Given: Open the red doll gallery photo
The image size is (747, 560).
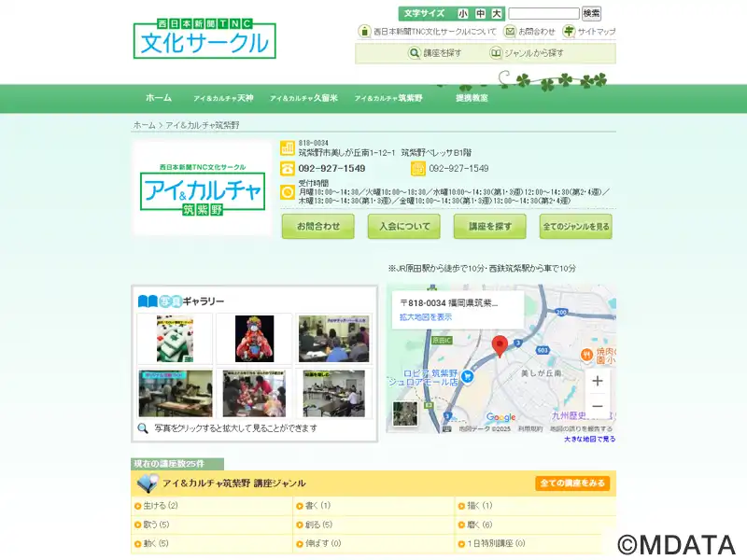Looking at the screenshot, I should (x=254, y=339).
